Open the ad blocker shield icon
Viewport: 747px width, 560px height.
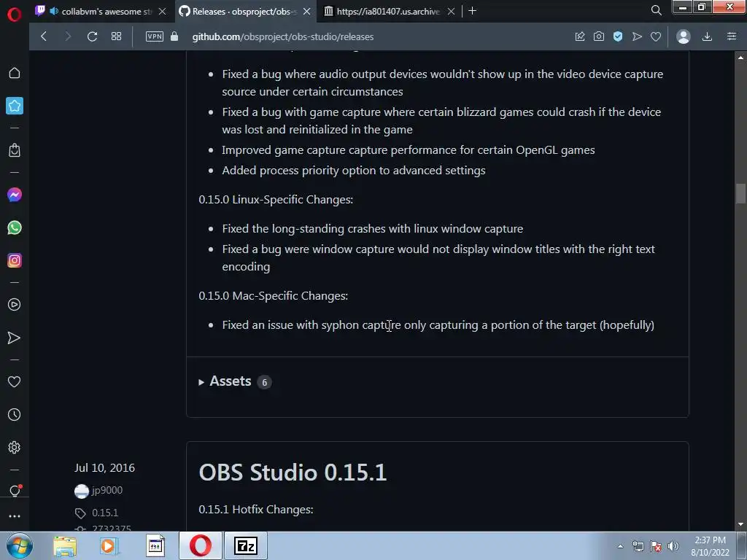(618, 36)
